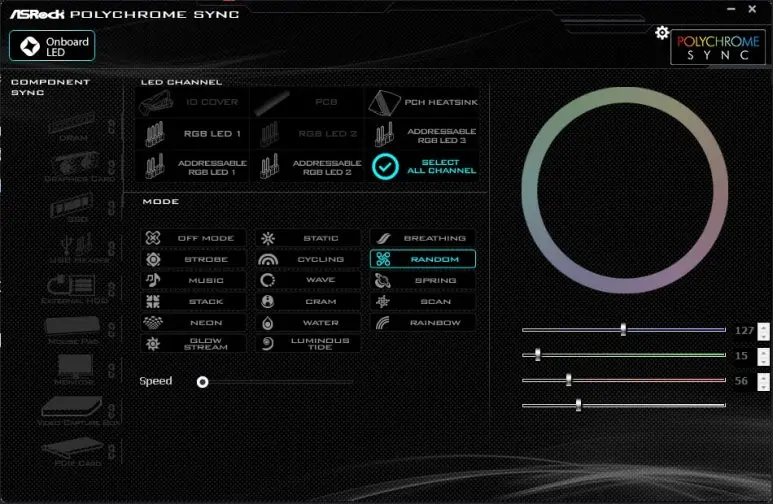The height and width of the screenshot is (504, 773).
Task: Select the DRAM component sync item
Action: click(x=73, y=127)
